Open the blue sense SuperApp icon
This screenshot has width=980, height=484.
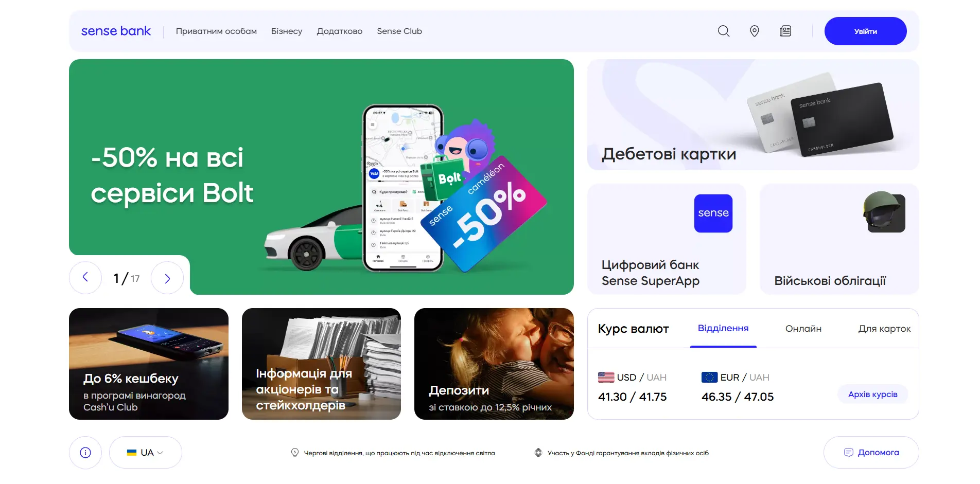click(x=713, y=213)
